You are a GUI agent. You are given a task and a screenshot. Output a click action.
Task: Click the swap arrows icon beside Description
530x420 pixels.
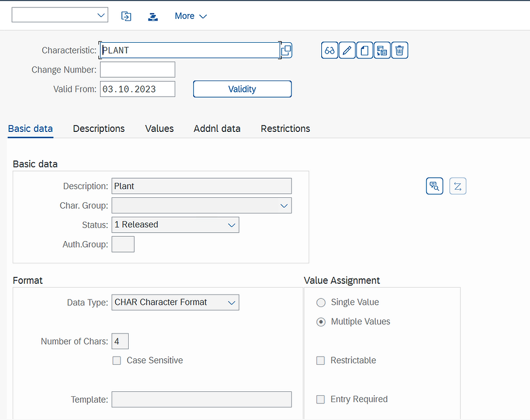pos(458,186)
